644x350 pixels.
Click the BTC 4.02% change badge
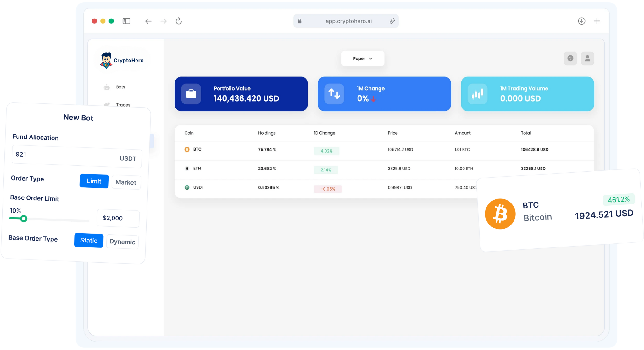coord(326,151)
